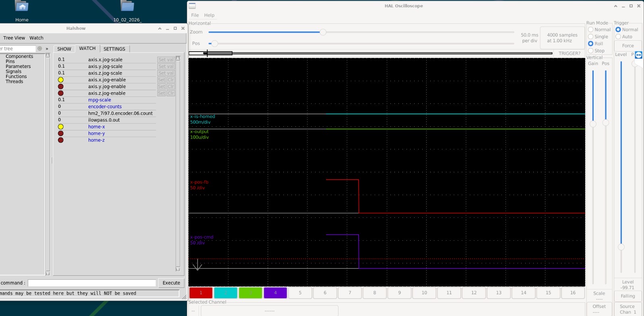
Task: Expand Signals in the HAL tree
Action: point(13,71)
